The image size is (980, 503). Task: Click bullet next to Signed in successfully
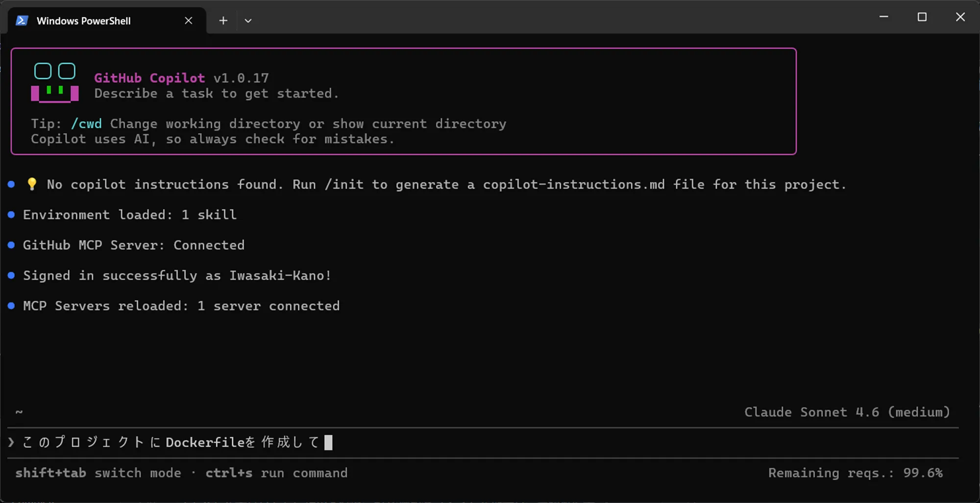point(11,275)
